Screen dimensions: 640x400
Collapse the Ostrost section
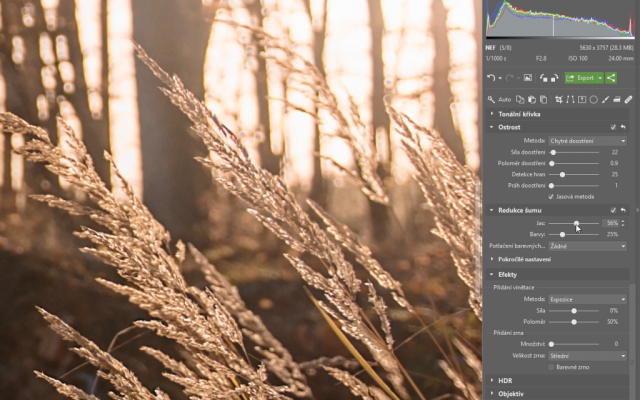[491, 127]
